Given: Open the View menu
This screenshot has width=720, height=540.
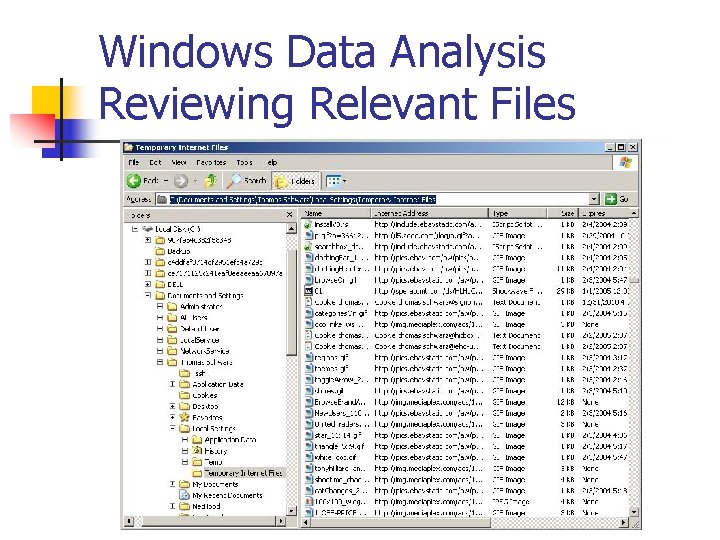Looking at the screenshot, I should (179, 163).
